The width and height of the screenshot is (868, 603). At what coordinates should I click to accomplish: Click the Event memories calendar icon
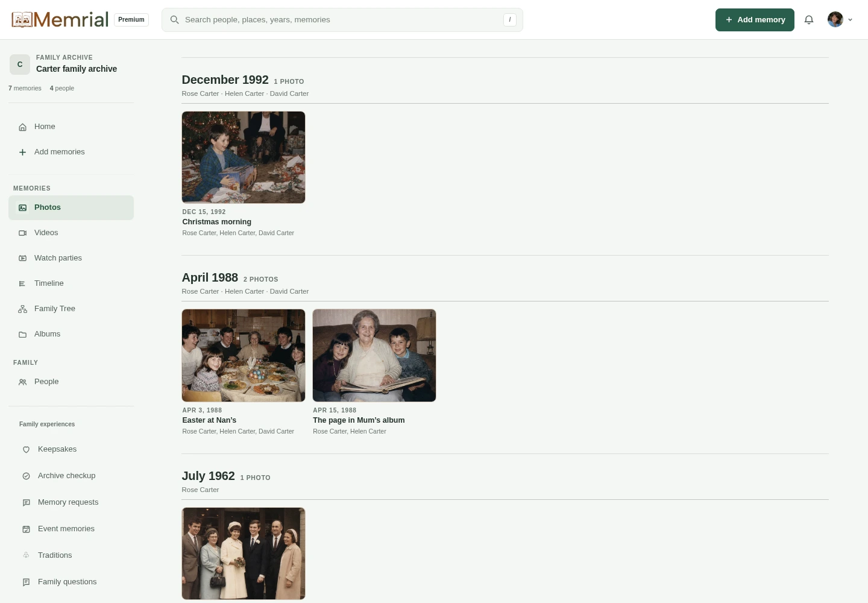tap(26, 529)
